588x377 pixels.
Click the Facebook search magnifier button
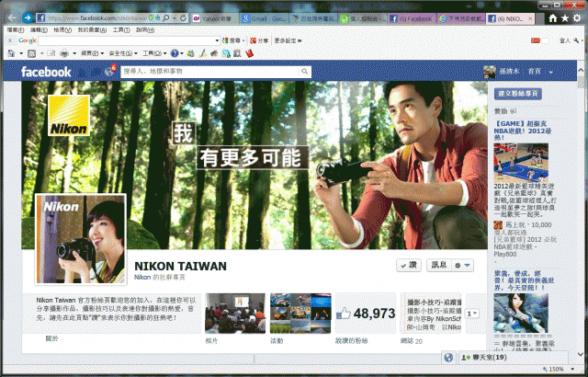[x=304, y=72]
